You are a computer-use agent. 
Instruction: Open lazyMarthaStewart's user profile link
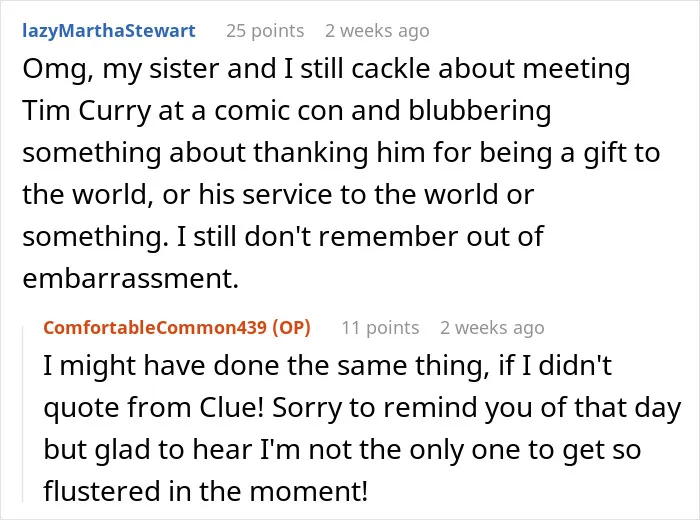[x=109, y=31]
